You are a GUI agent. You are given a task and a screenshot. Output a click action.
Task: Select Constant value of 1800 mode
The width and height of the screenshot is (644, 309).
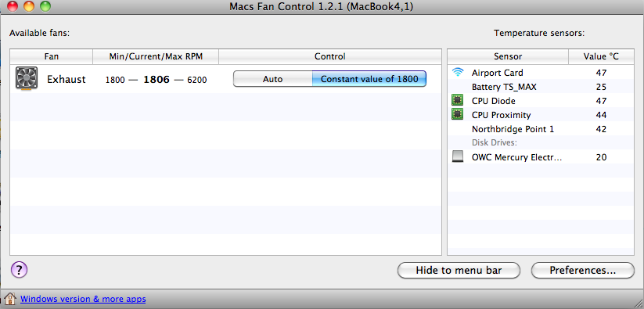click(369, 79)
